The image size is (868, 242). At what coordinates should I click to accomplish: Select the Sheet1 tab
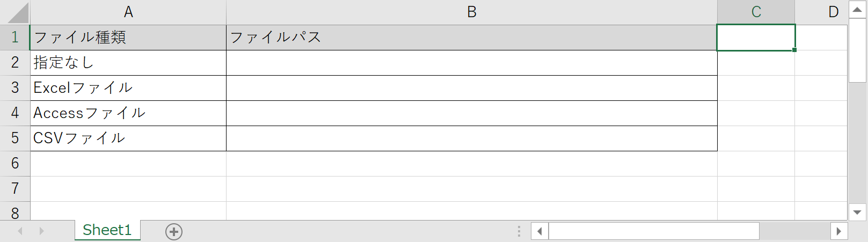click(x=107, y=230)
